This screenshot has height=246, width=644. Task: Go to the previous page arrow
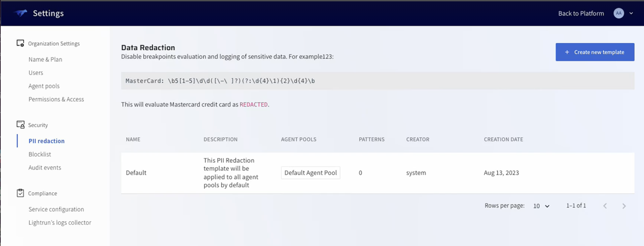tap(605, 206)
